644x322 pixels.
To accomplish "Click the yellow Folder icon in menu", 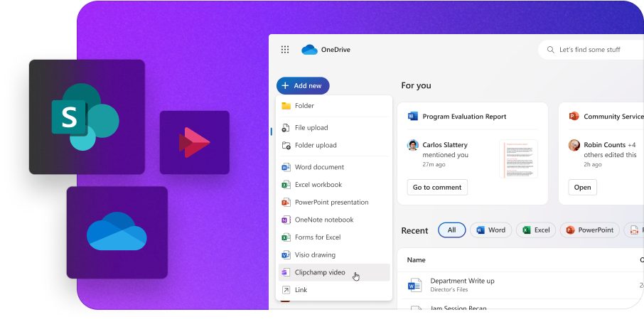I will coord(286,106).
